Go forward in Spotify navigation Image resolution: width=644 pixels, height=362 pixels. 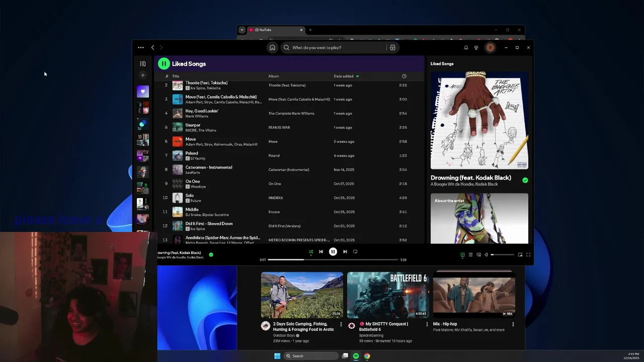[x=162, y=48]
